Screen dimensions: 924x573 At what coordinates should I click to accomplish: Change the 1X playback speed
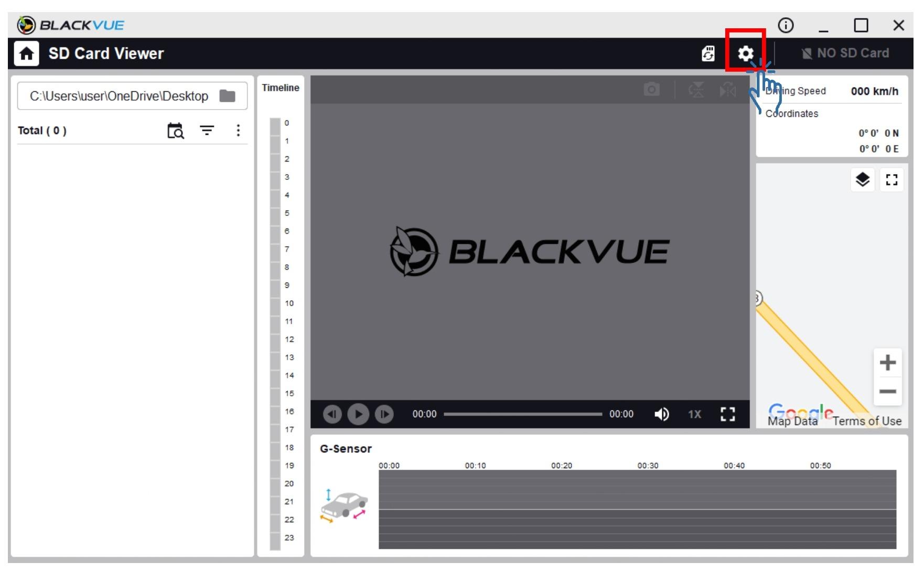(694, 414)
